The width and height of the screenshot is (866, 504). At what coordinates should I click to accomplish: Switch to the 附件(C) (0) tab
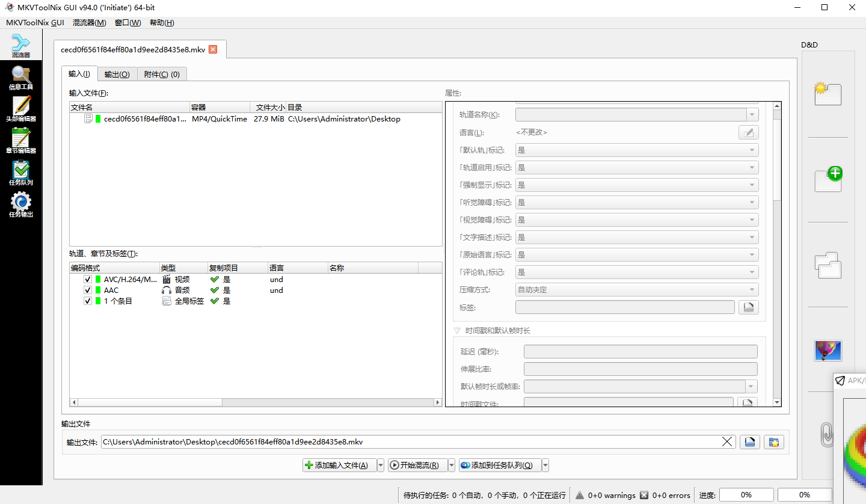(162, 75)
